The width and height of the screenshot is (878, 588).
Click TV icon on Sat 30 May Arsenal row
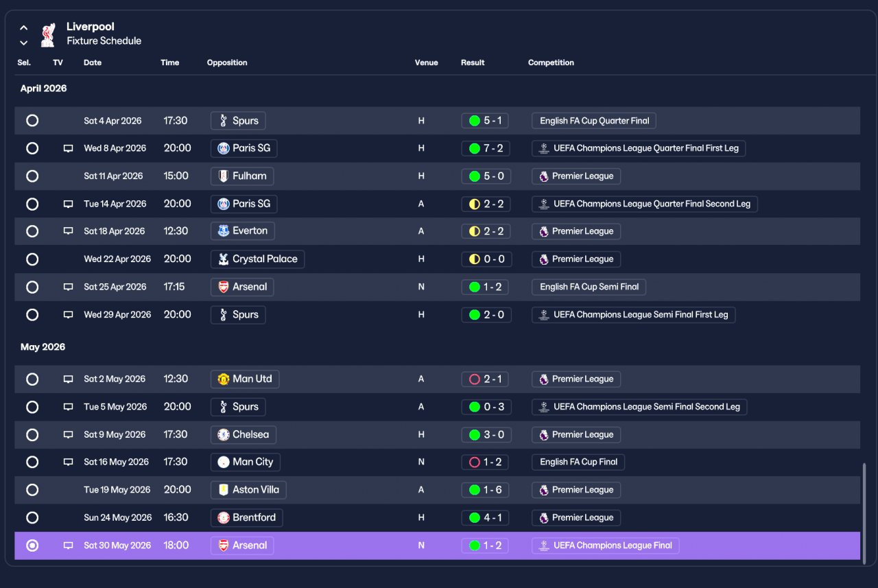68,545
